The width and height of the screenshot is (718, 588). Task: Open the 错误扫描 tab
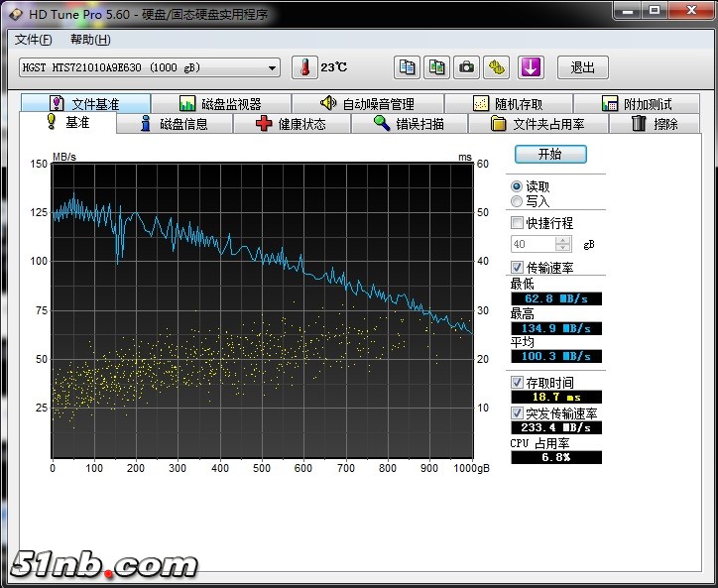pos(408,124)
